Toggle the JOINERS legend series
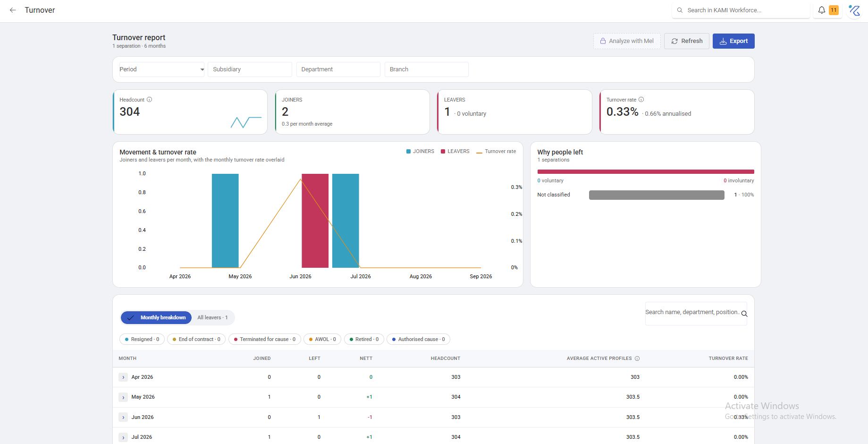This screenshot has width=868, height=444. pyautogui.click(x=420, y=152)
